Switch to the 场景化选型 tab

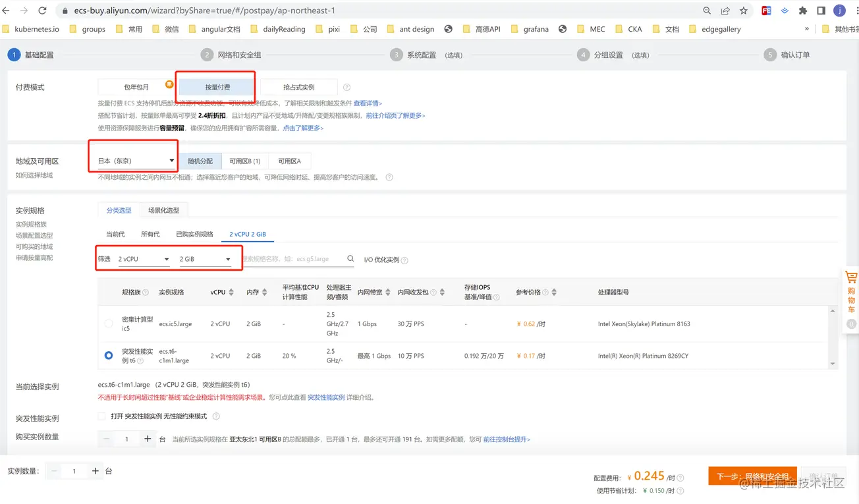164,210
